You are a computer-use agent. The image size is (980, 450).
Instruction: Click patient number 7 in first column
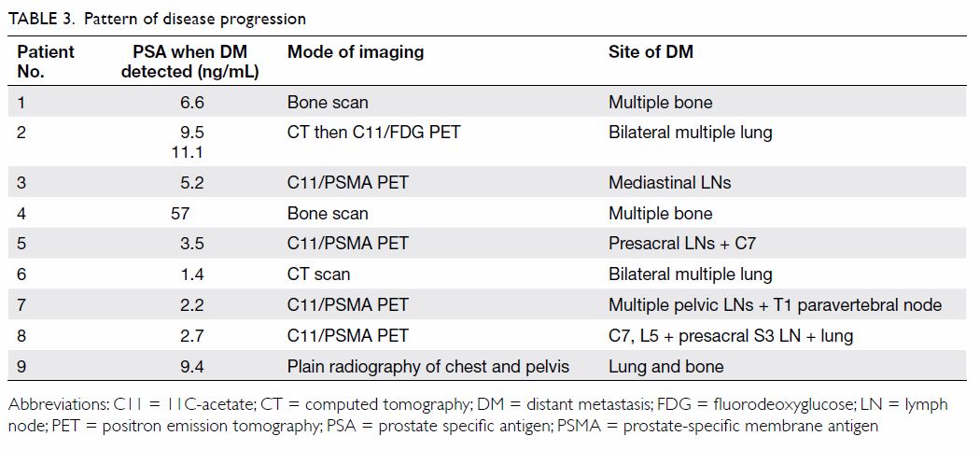21,305
